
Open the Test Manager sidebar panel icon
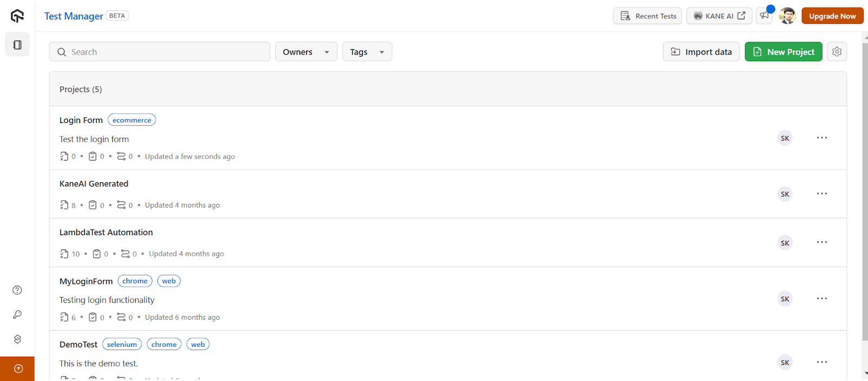pyautogui.click(x=17, y=45)
